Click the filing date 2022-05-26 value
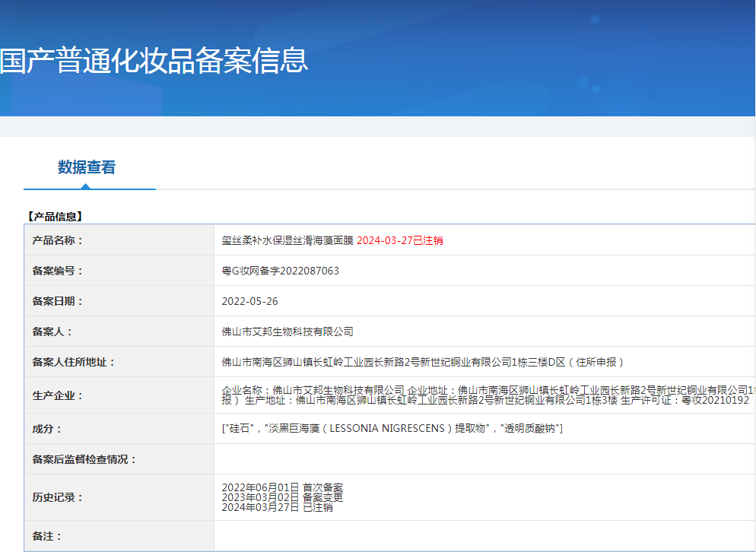756x552 pixels. 250,301
